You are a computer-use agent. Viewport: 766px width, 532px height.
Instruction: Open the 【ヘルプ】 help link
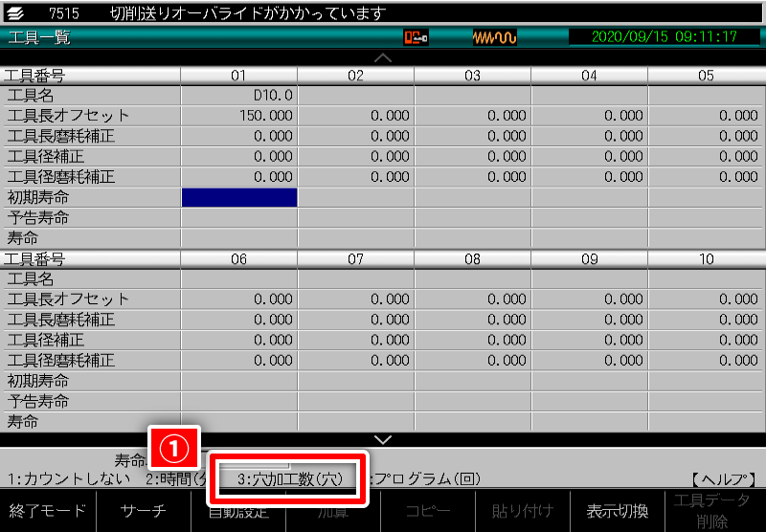(x=724, y=478)
